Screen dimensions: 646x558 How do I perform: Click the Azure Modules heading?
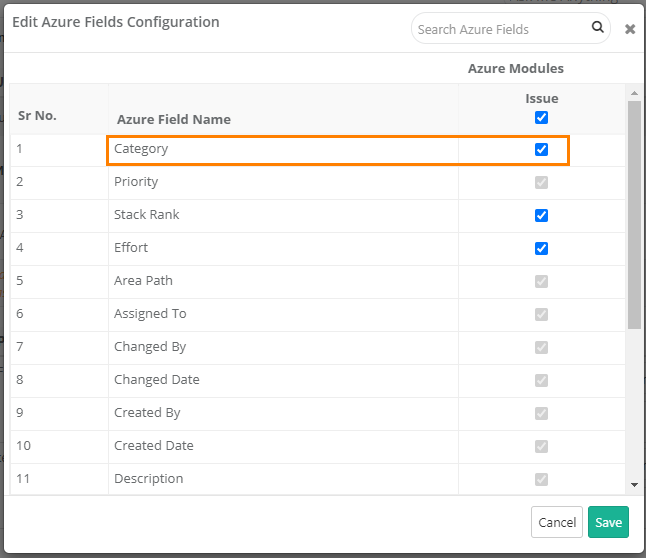[x=515, y=68]
